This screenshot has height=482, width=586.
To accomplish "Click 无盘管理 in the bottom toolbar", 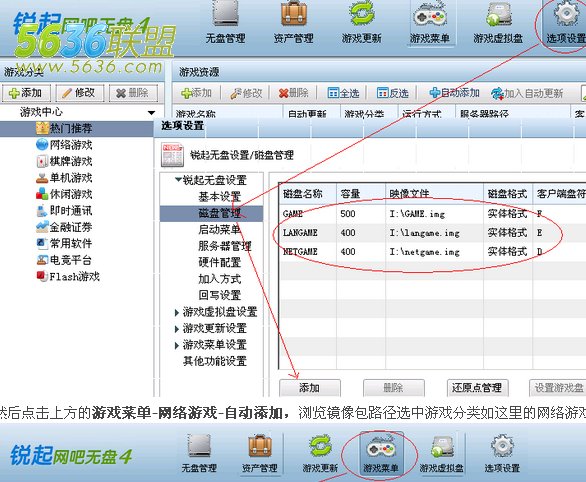I will click(x=199, y=454).
